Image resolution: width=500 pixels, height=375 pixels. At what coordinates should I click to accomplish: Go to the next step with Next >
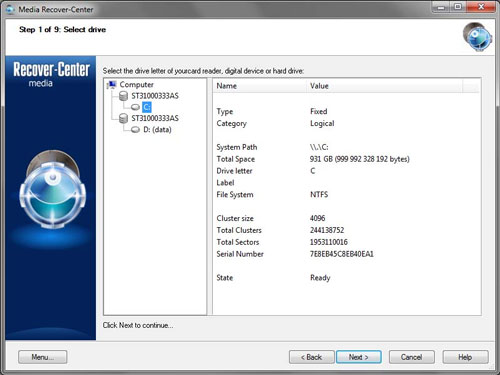pos(359,357)
